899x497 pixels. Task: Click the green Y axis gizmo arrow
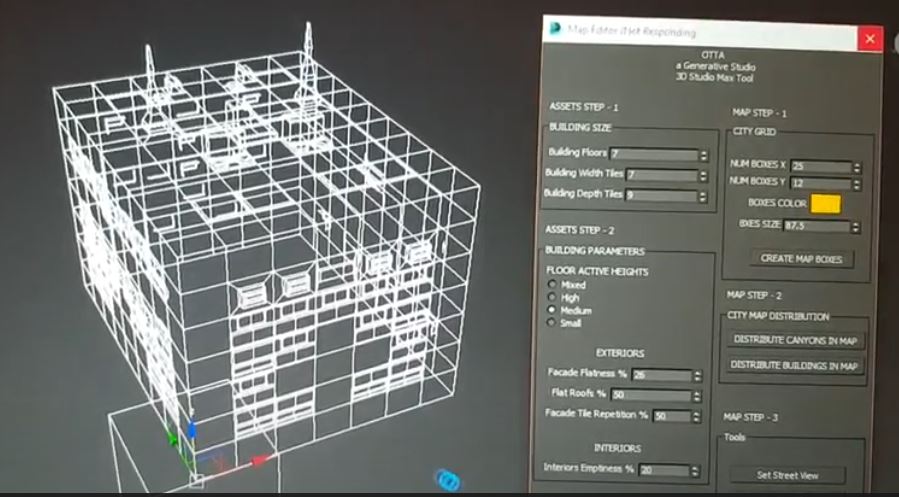pos(172,440)
